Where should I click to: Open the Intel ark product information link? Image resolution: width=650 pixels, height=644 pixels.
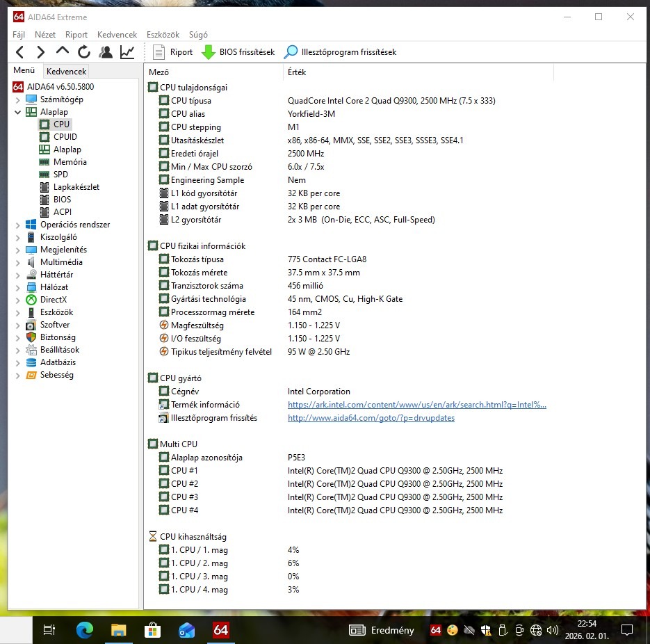point(416,405)
